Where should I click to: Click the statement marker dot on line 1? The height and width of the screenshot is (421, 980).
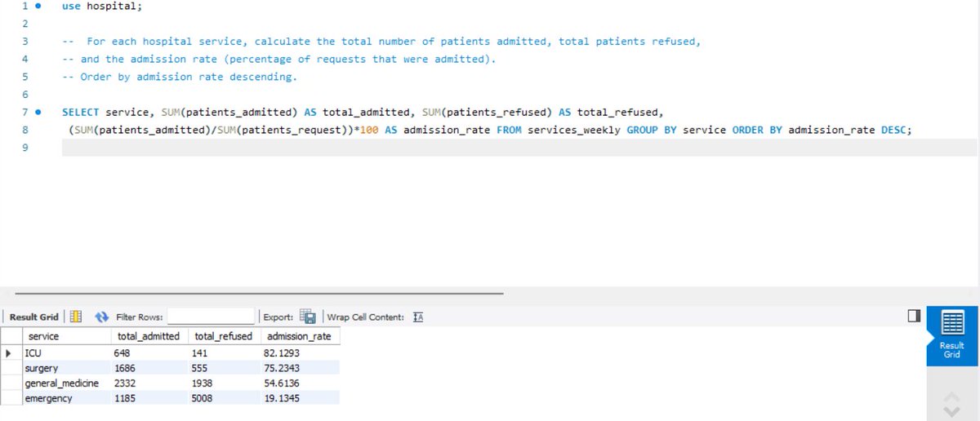38,6
